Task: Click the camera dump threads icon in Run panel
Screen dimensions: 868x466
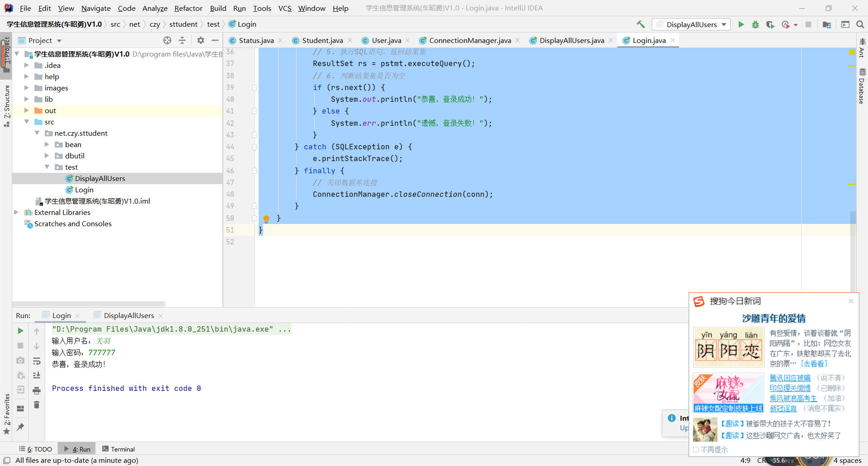Action: (x=20, y=361)
